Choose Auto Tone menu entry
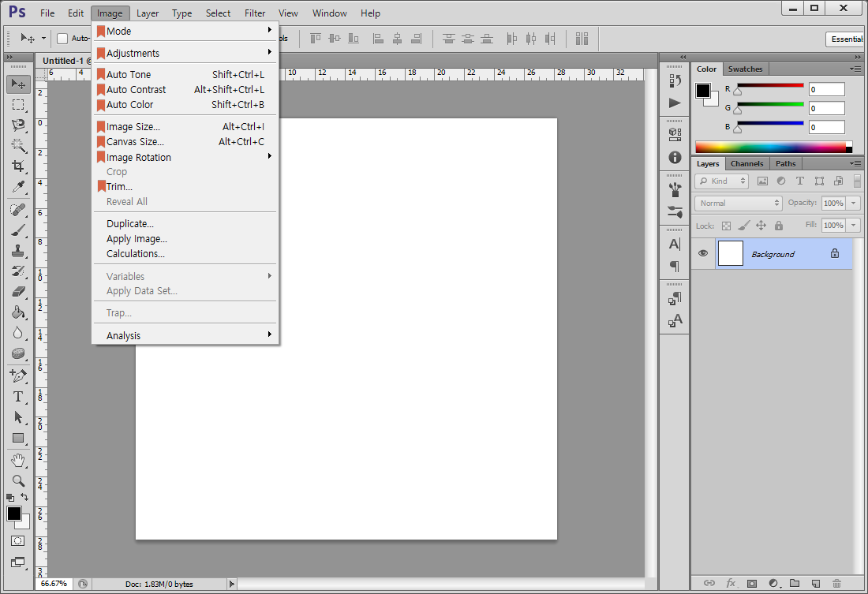This screenshot has height=594, width=868. coord(185,74)
